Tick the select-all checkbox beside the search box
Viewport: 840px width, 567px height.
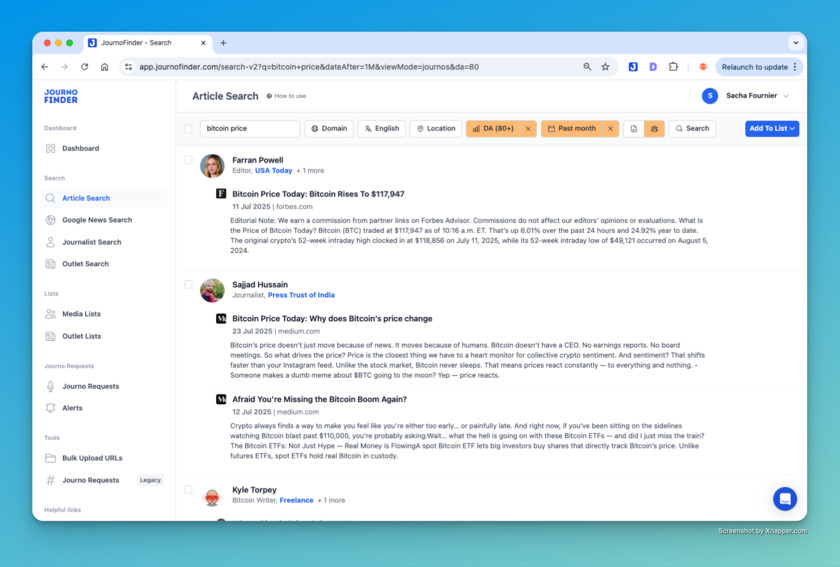click(x=188, y=129)
